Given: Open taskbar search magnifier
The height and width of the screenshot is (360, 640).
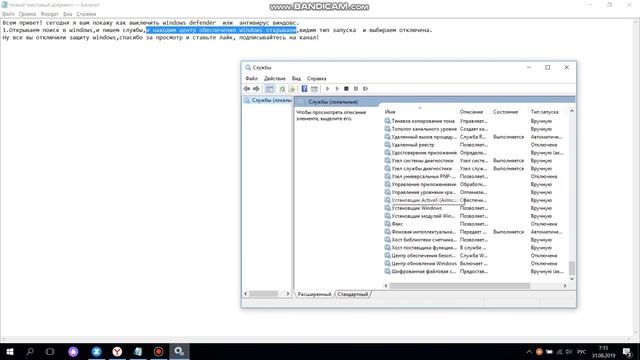Looking at the screenshot, I should pos(30,351).
